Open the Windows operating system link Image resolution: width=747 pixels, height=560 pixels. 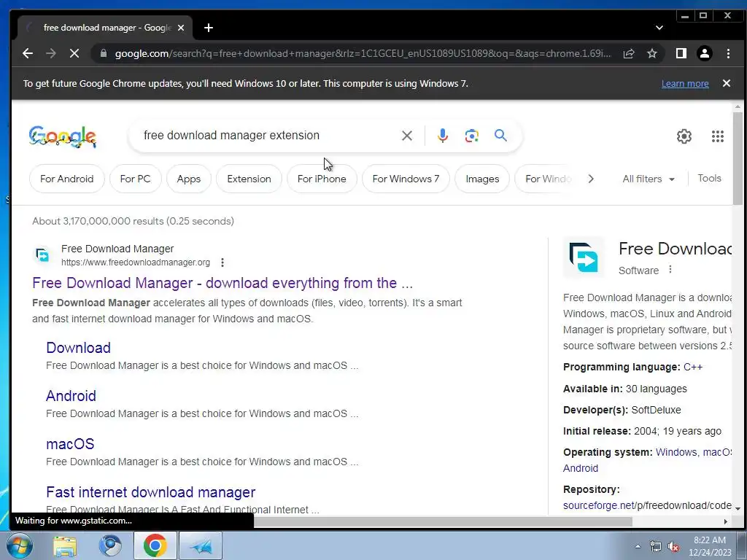(x=676, y=452)
